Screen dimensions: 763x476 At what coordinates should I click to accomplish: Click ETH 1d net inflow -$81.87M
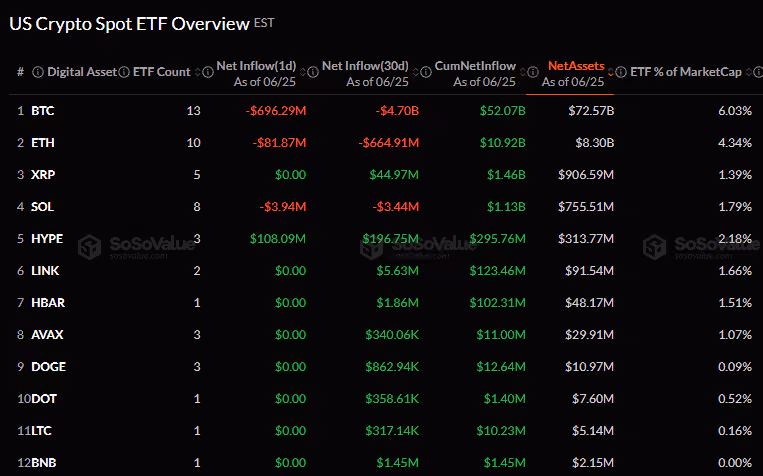tap(279, 143)
